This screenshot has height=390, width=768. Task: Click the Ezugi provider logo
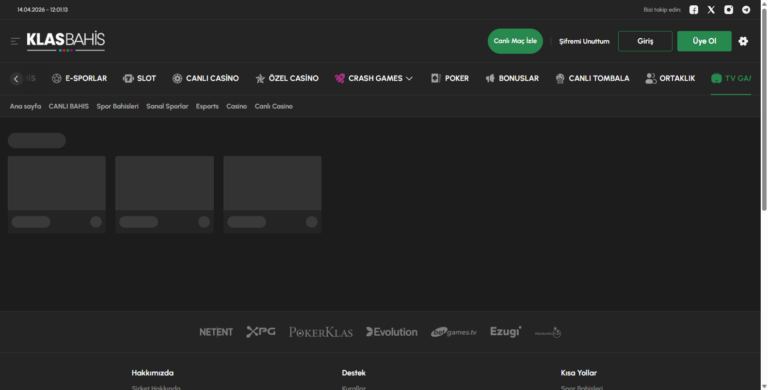505,332
